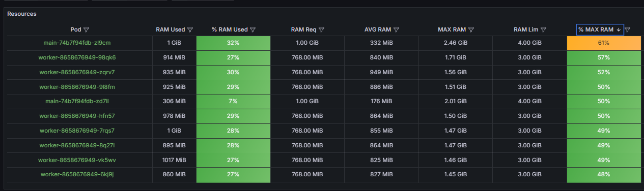Sort by % RAM Used column header

(230, 30)
